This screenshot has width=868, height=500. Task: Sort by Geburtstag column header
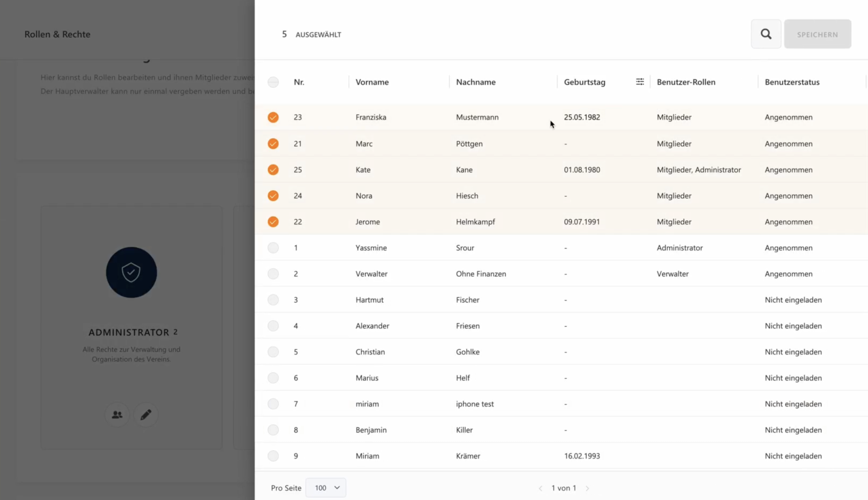point(585,82)
